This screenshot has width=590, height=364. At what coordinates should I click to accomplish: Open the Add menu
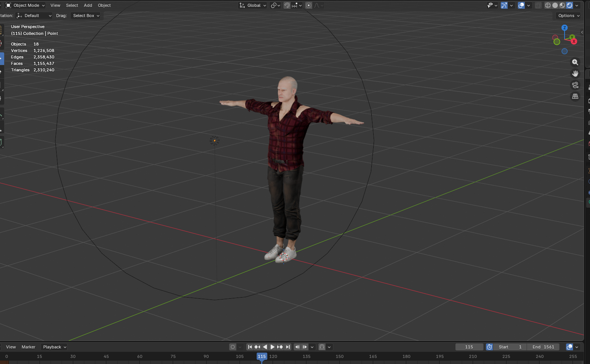(88, 6)
